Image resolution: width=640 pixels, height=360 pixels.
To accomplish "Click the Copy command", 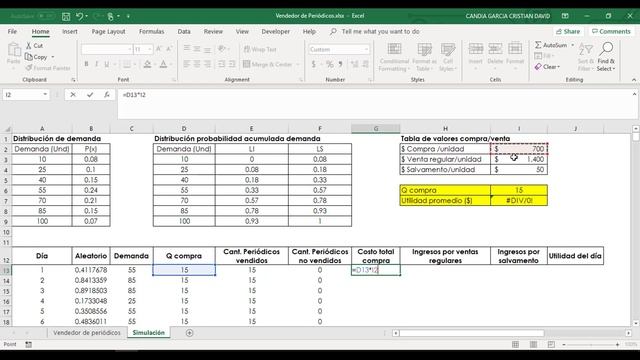I will (36, 57).
